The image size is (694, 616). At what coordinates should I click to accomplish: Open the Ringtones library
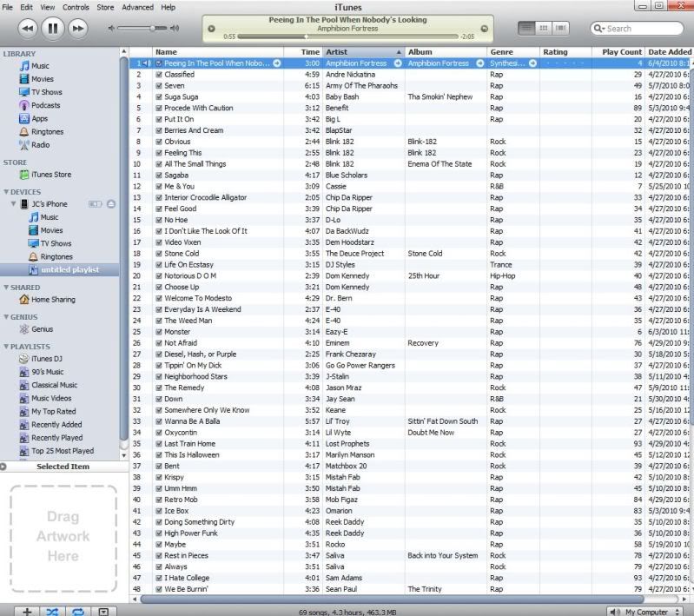[x=48, y=131]
